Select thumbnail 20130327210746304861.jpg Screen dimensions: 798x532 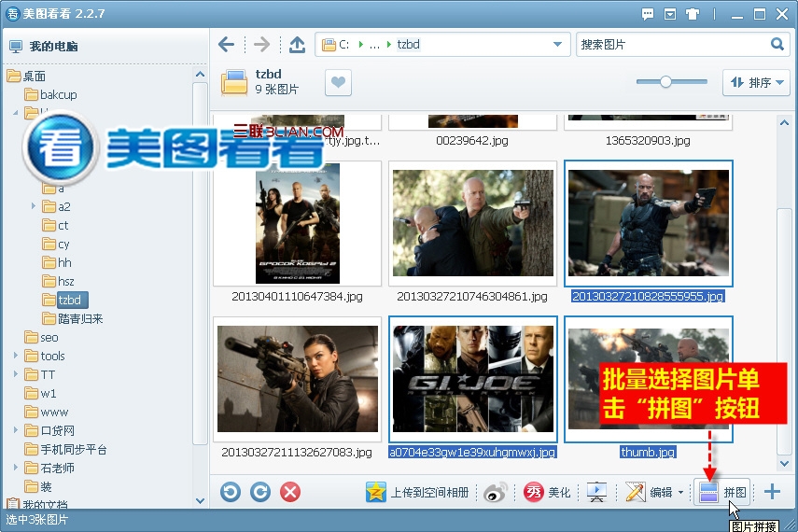473,223
